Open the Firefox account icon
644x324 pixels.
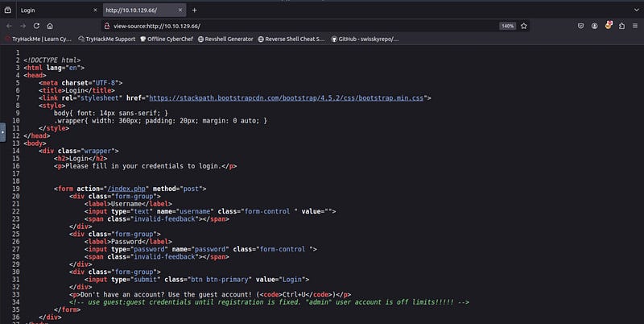click(597, 26)
